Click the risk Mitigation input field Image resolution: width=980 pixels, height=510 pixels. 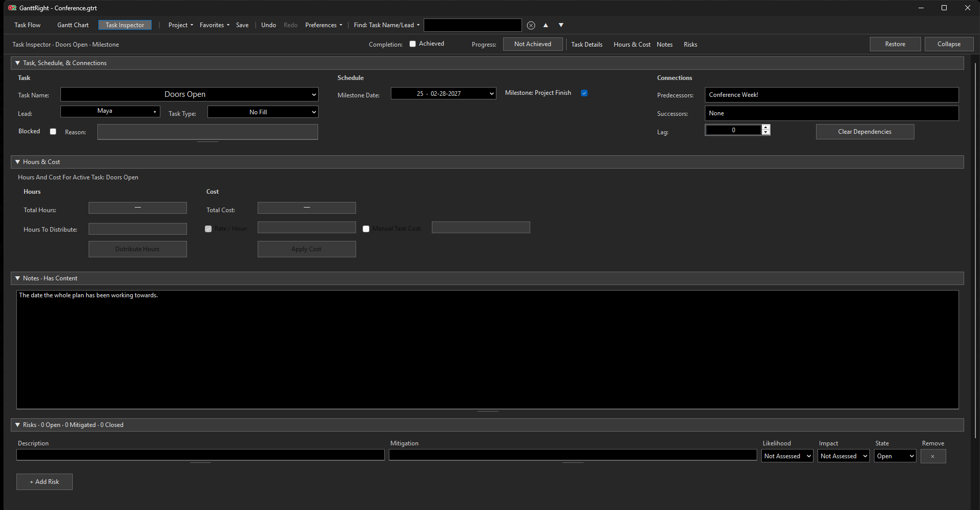(573, 455)
